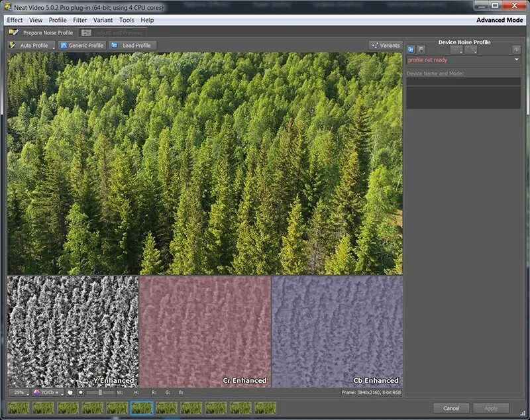
Task: Select the highlighted sixth frame thumbnail
Action: point(142,408)
